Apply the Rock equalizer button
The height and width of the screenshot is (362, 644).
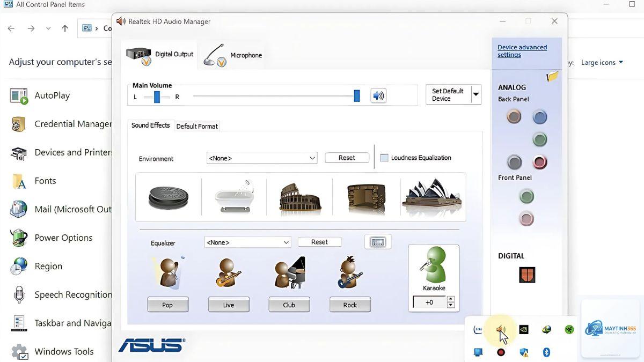350,305
